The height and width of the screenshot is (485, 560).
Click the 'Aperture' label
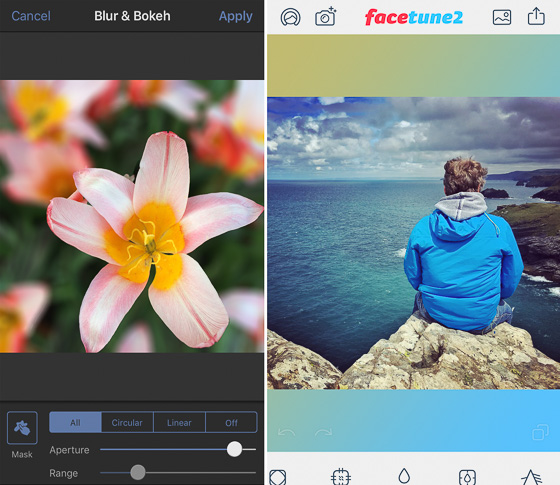tap(69, 450)
